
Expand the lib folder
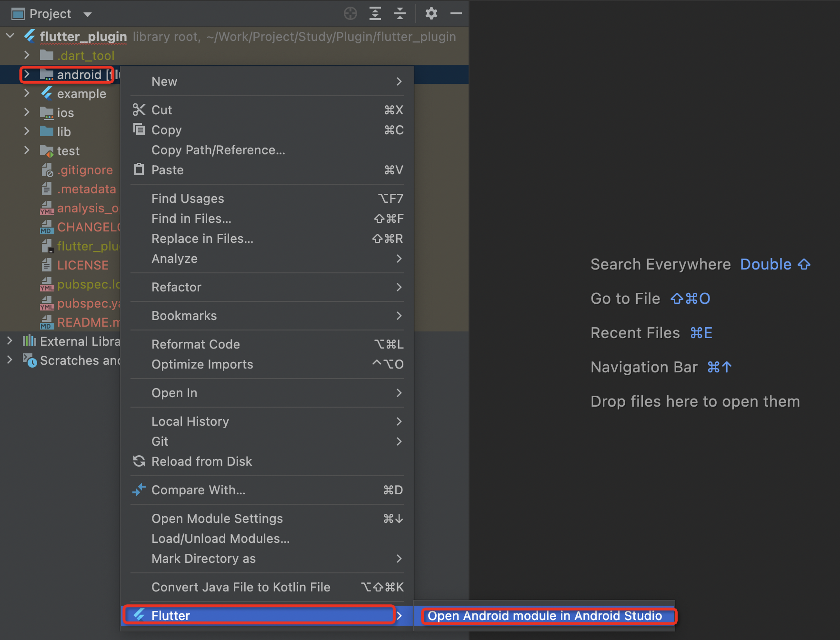pos(27,131)
